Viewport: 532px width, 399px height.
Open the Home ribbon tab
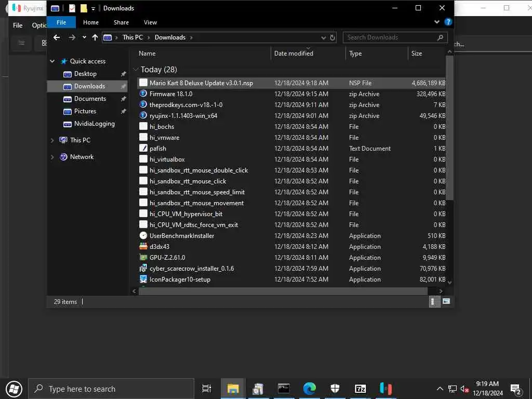91,22
